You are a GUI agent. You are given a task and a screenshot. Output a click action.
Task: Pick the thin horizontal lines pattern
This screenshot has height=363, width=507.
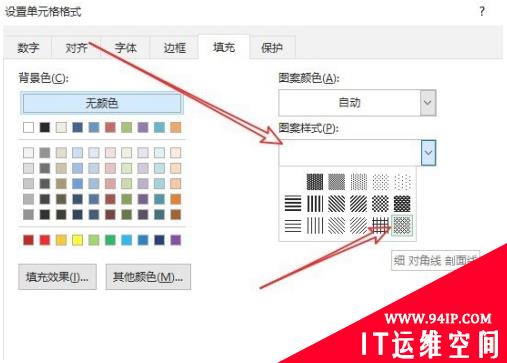tap(293, 225)
